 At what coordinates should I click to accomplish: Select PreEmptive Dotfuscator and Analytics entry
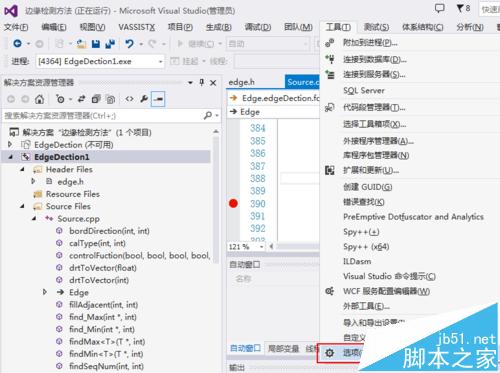413,217
